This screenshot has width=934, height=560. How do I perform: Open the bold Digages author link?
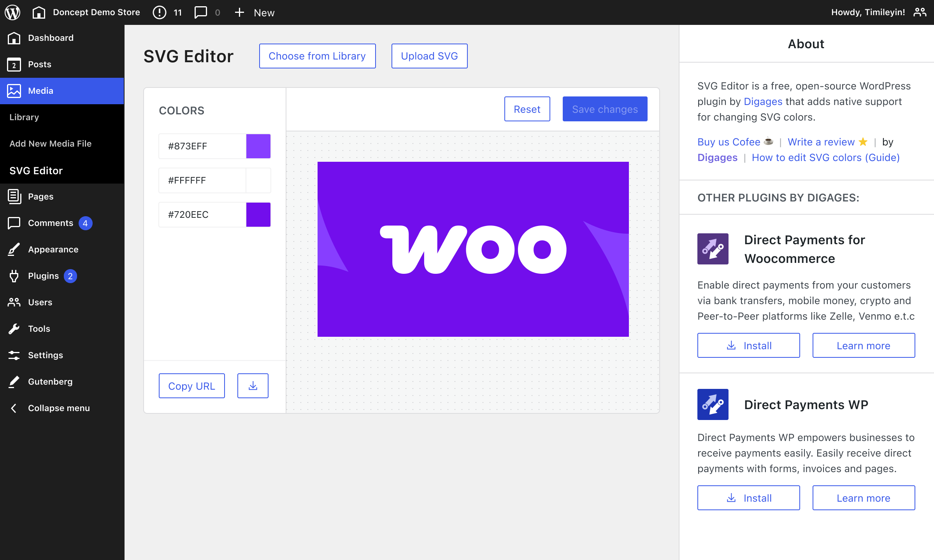click(x=717, y=157)
